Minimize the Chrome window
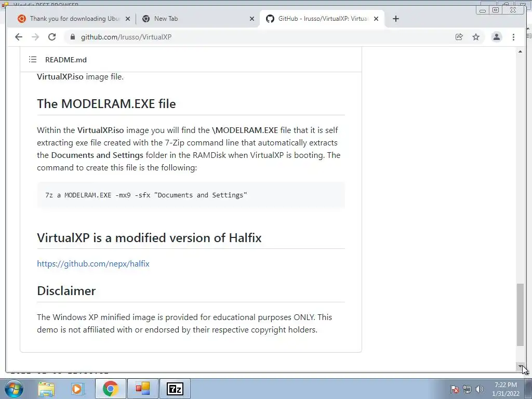532x399 pixels. 483,10
